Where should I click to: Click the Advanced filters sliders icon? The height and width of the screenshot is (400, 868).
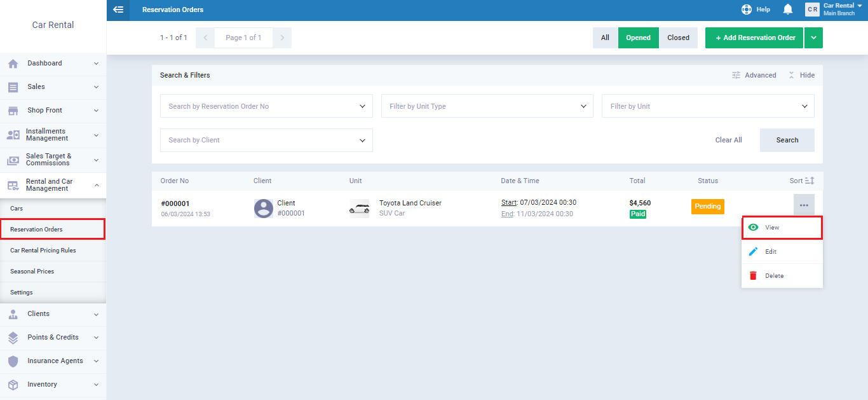pyautogui.click(x=736, y=75)
